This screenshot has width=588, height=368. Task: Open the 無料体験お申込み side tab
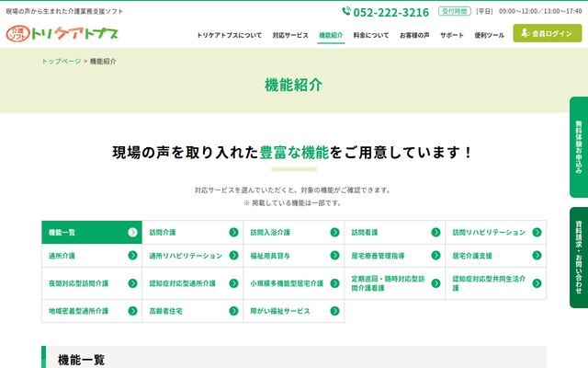[x=579, y=147]
